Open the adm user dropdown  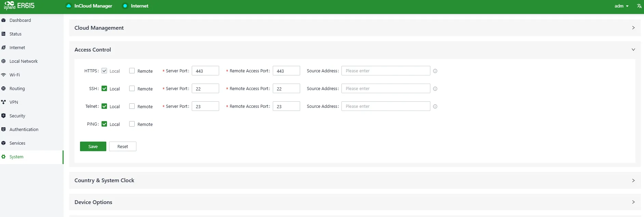621,6
